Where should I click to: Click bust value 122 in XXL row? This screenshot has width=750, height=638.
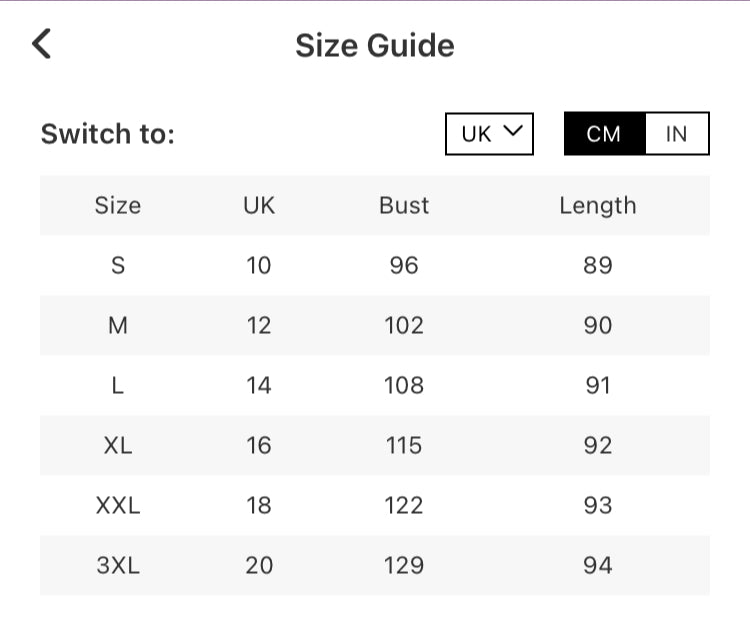tap(404, 506)
